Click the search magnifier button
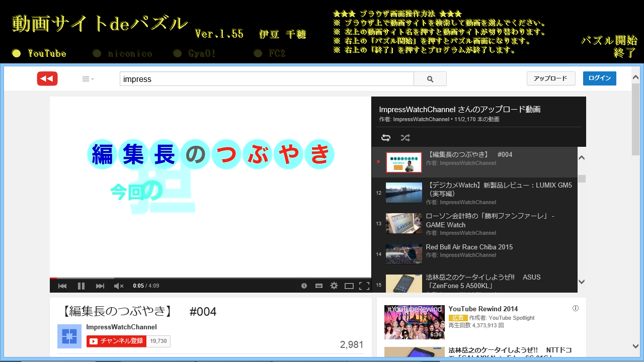 coord(430,78)
